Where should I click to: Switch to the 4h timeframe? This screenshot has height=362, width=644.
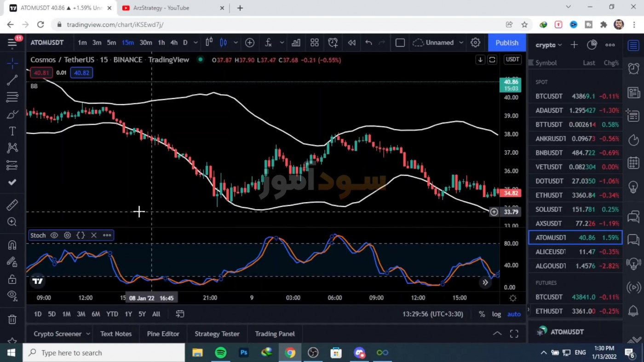point(174,43)
